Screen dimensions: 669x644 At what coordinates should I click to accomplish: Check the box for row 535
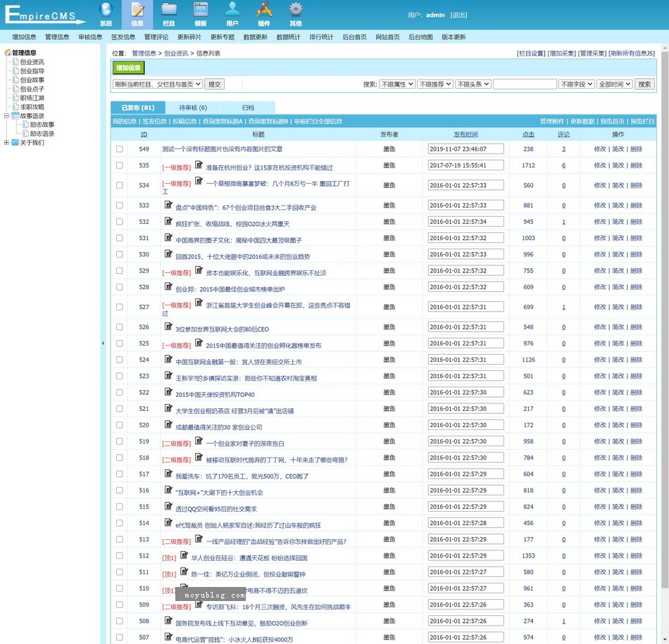(x=120, y=165)
